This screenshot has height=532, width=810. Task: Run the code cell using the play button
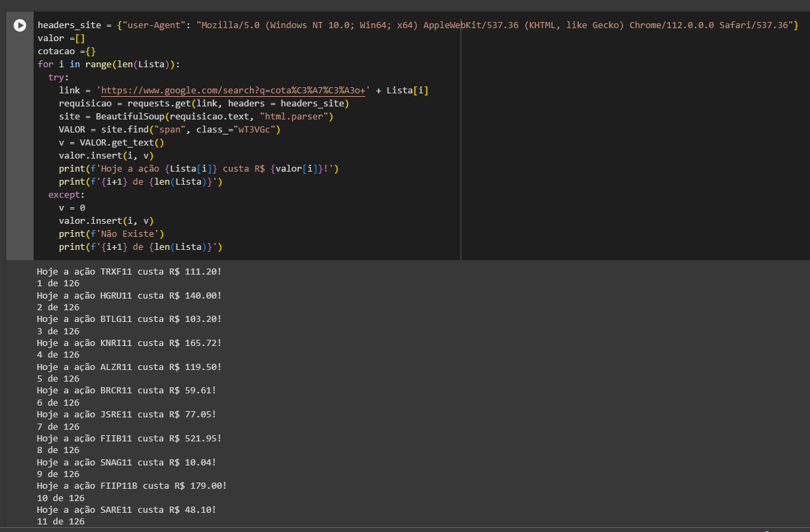(19, 25)
